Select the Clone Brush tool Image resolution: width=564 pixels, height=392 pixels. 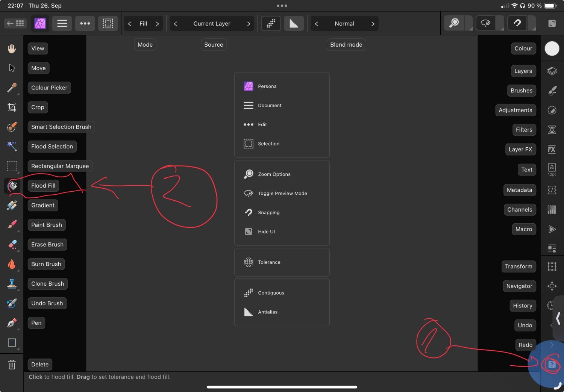tap(47, 283)
